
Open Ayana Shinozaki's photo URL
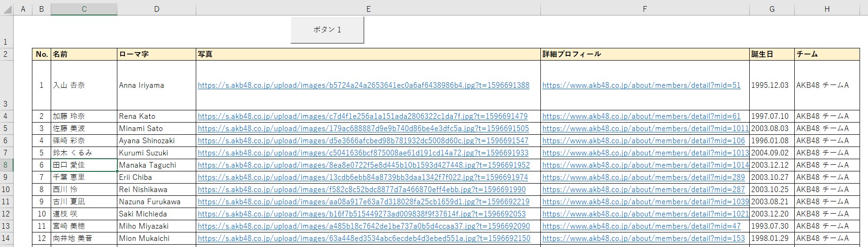(x=363, y=141)
